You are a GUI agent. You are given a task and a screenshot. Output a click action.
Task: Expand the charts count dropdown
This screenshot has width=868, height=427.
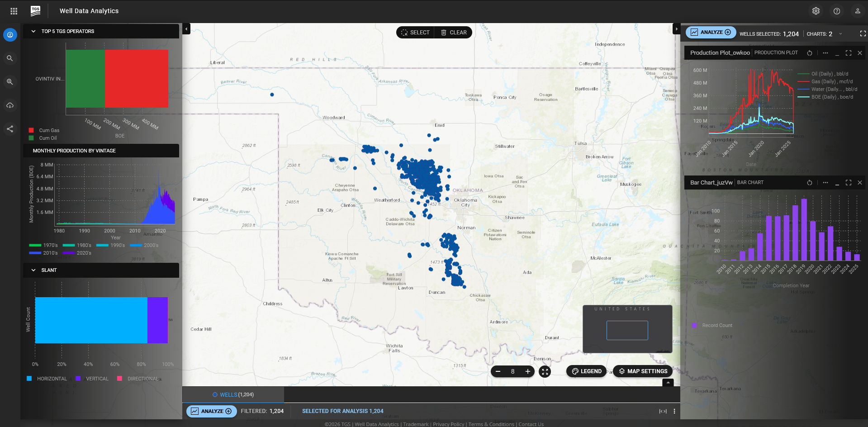click(840, 34)
